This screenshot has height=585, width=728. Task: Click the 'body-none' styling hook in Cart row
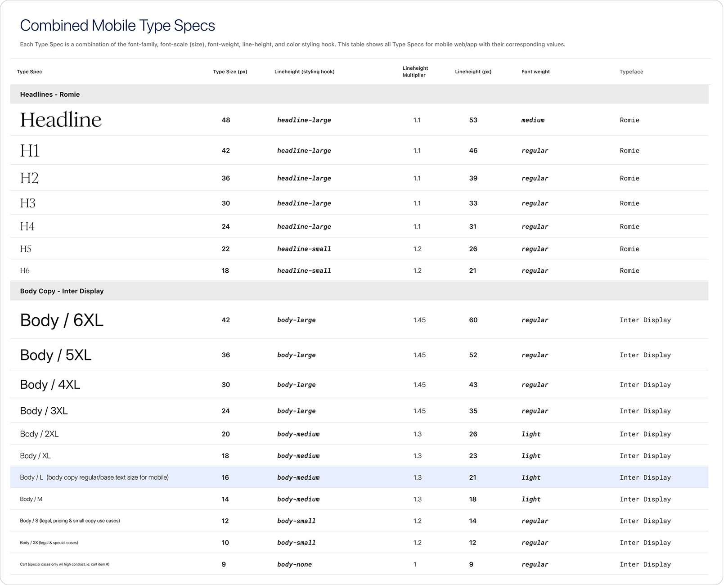click(294, 565)
